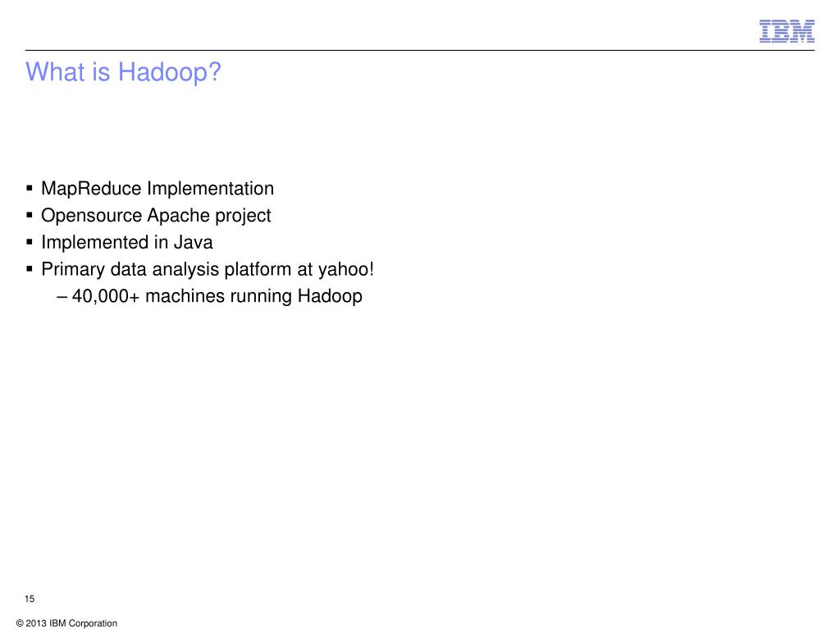Click '40,000+ machines running Hadoop' sub-bullet

pyautogui.click(x=217, y=295)
